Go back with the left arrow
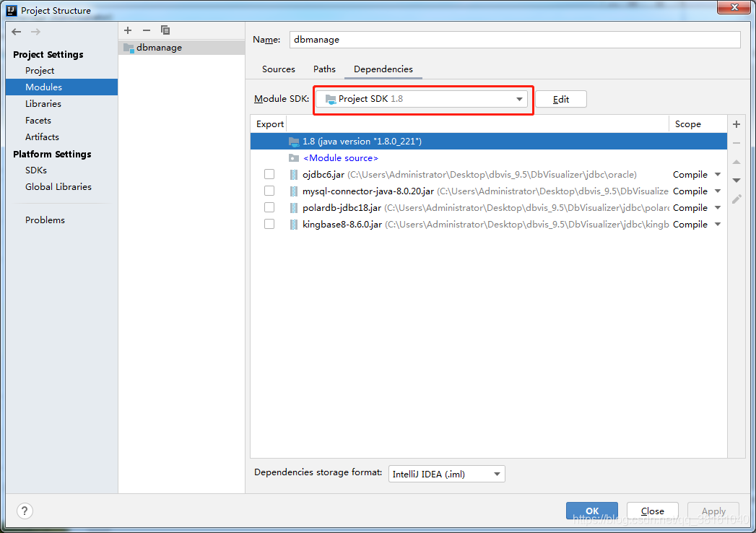The width and height of the screenshot is (756, 533). pyautogui.click(x=17, y=32)
